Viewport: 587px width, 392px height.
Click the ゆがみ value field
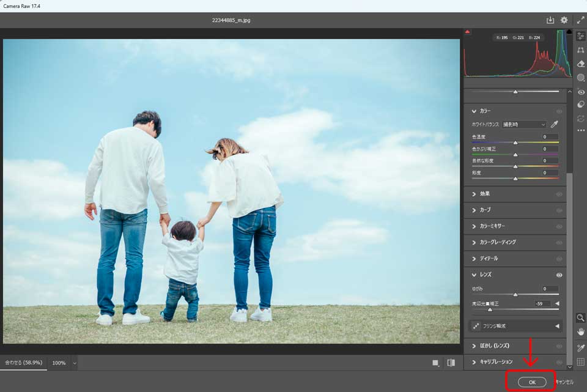click(x=550, y=289)
